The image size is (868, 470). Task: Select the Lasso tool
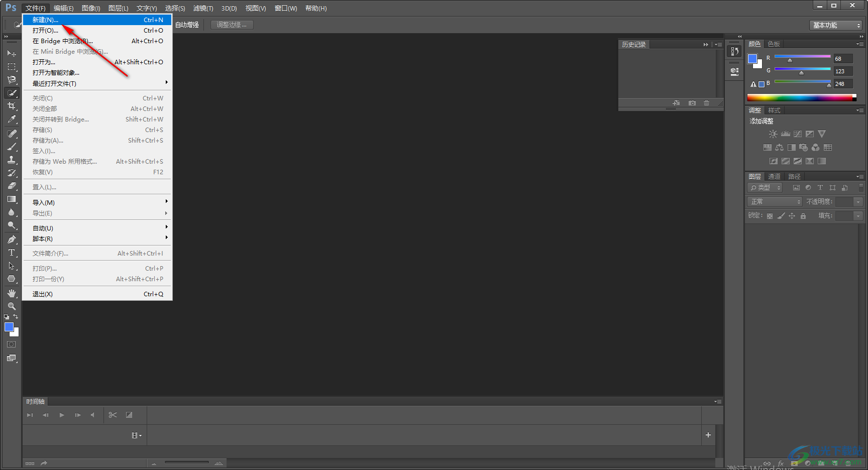[x=12, y=79]
